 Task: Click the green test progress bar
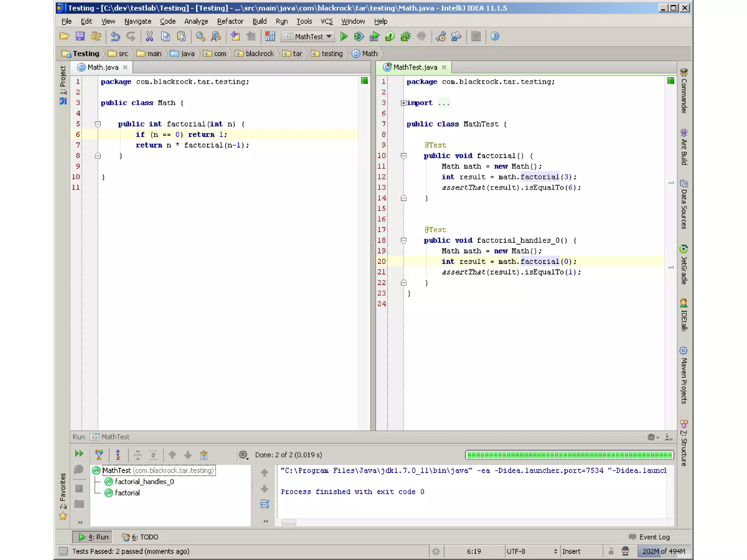tap(569, 455)
